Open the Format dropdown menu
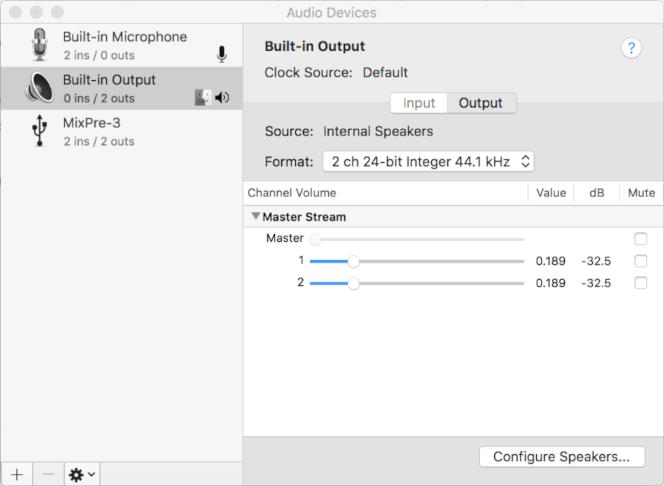Screen dimensions: 664x486 428,161
